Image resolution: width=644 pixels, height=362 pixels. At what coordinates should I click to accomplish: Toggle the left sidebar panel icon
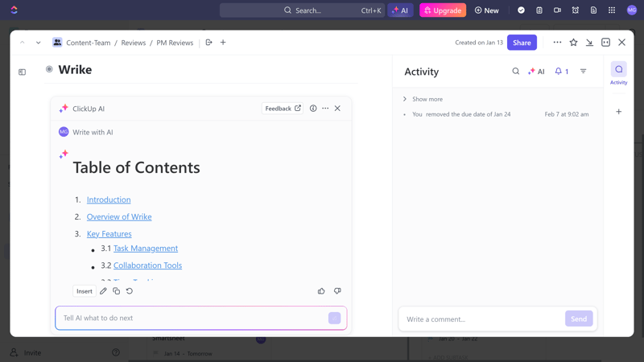click(23, 72)
